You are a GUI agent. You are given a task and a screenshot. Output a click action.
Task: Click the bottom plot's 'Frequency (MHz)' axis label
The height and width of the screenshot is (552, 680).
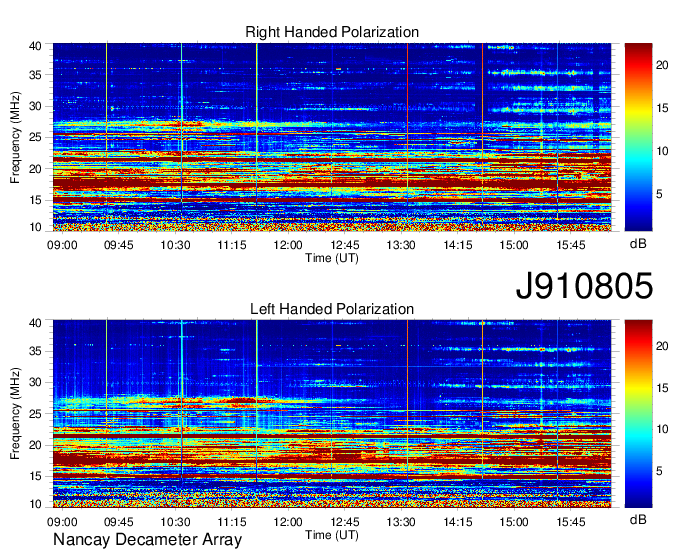[15, 414]
